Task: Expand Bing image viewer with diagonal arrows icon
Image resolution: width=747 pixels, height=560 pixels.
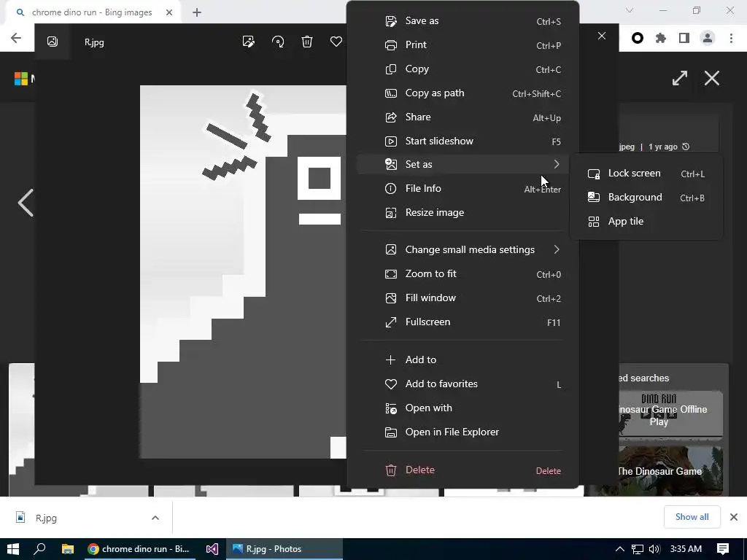Action: tap(680, 78)
